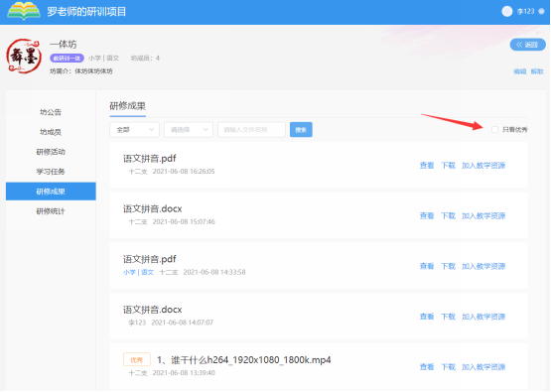
Task: Click the 返回 back button
Action: pyautogui.click(x=527, y=45)
